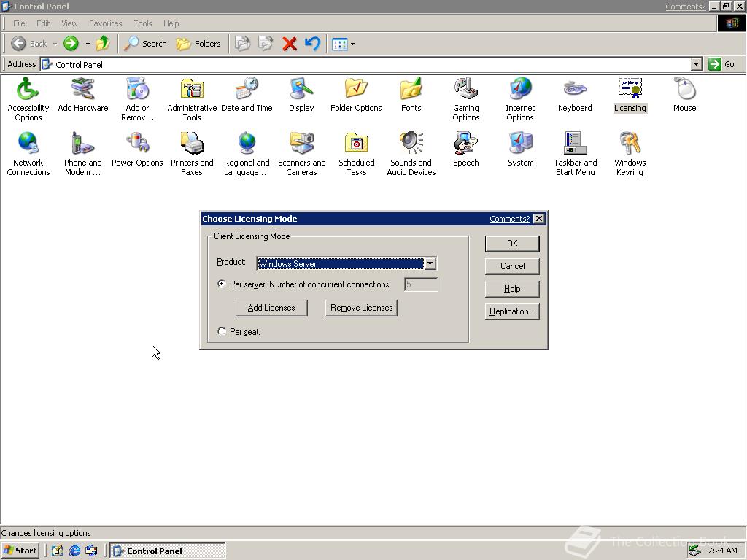Click OK in Choose Licensing Mode
Viewport: 747px width, 560px height.
coord(512,244)
